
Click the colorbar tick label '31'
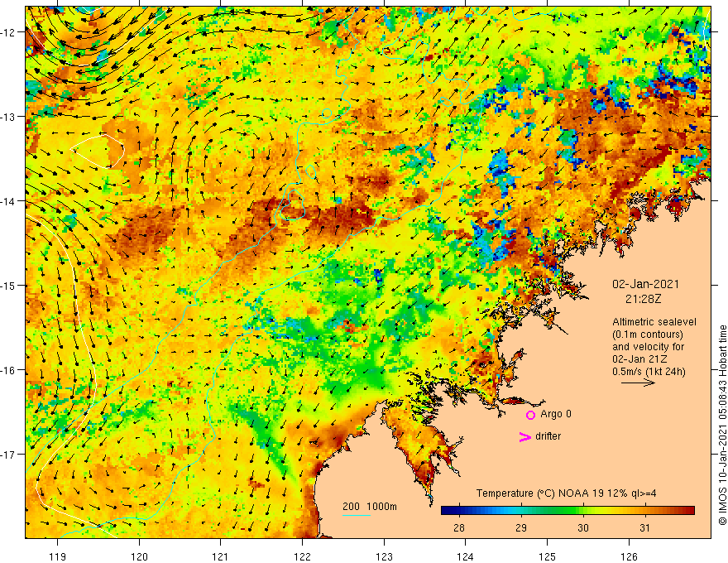coord(644,527)
